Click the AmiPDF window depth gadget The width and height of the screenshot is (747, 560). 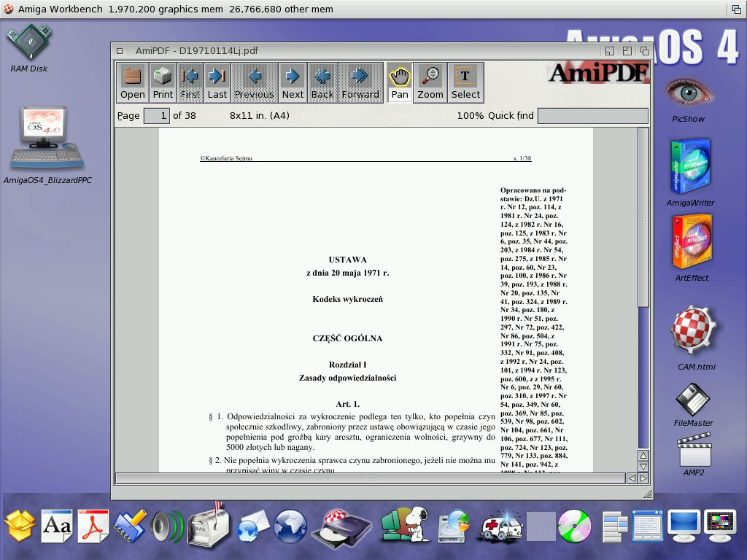pyautogui.click(x=645, y=51)
